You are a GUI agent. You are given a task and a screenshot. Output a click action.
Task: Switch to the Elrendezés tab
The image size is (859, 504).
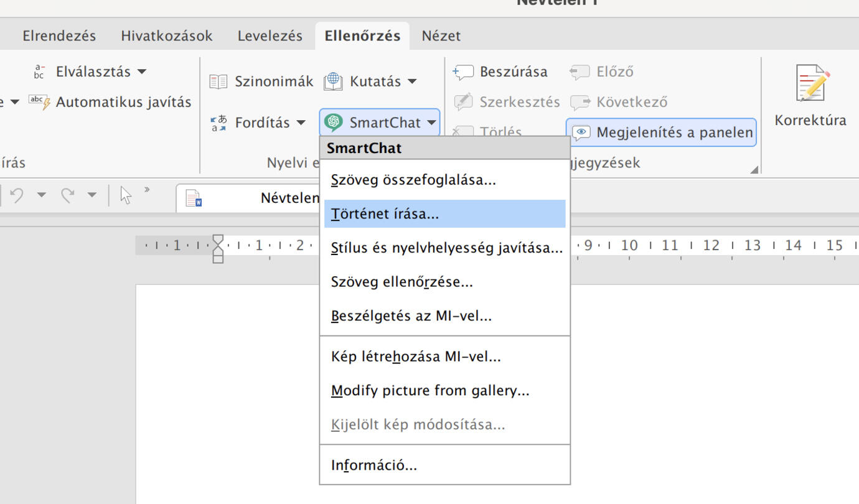59,35
